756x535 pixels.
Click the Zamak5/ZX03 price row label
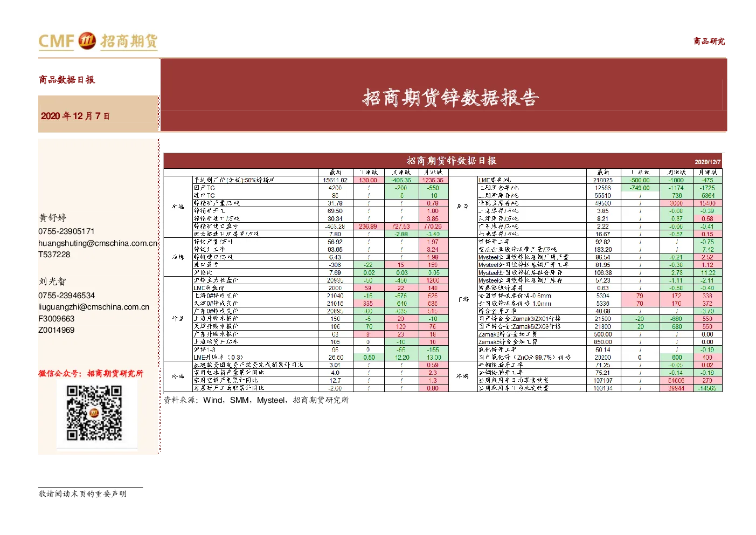point(519,326)
